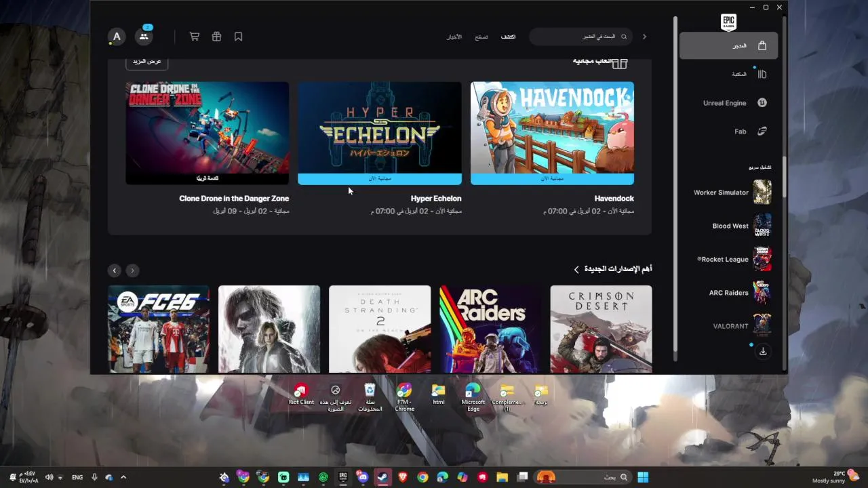Open Microsoft Edge desktop shortcut
Screen dimensions: 868x488
pos(473,398)
